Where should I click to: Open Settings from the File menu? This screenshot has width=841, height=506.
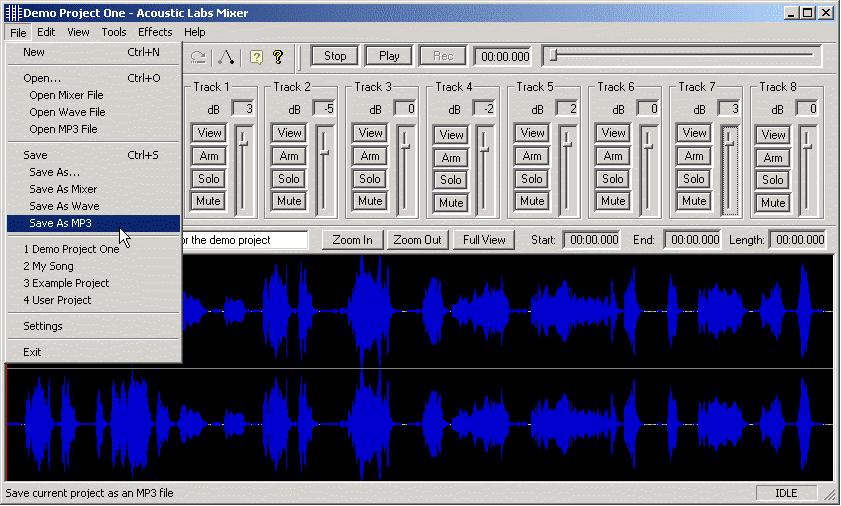tap(93, 326)
